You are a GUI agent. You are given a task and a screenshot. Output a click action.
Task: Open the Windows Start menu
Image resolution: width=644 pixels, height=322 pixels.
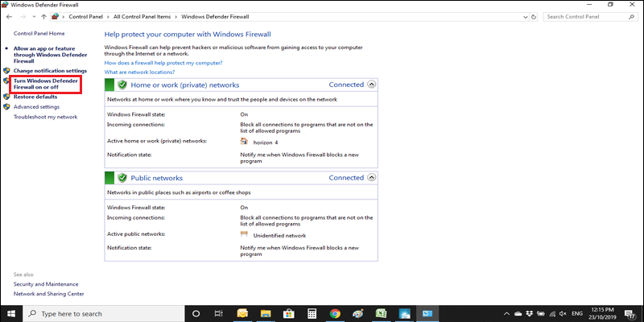coord(11,314)
